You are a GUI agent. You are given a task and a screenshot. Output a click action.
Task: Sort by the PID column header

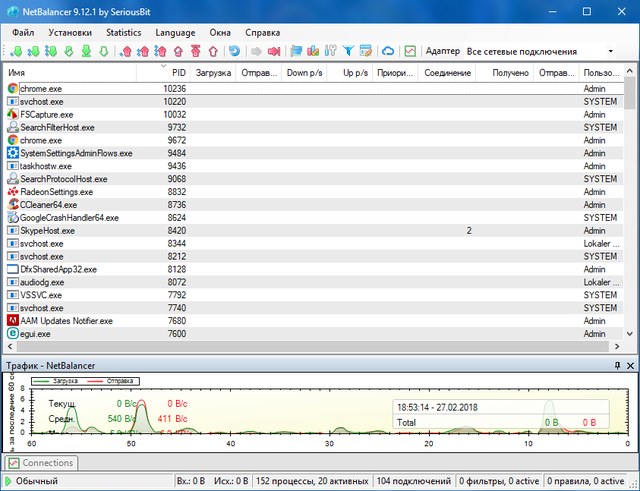click(163, 73)
